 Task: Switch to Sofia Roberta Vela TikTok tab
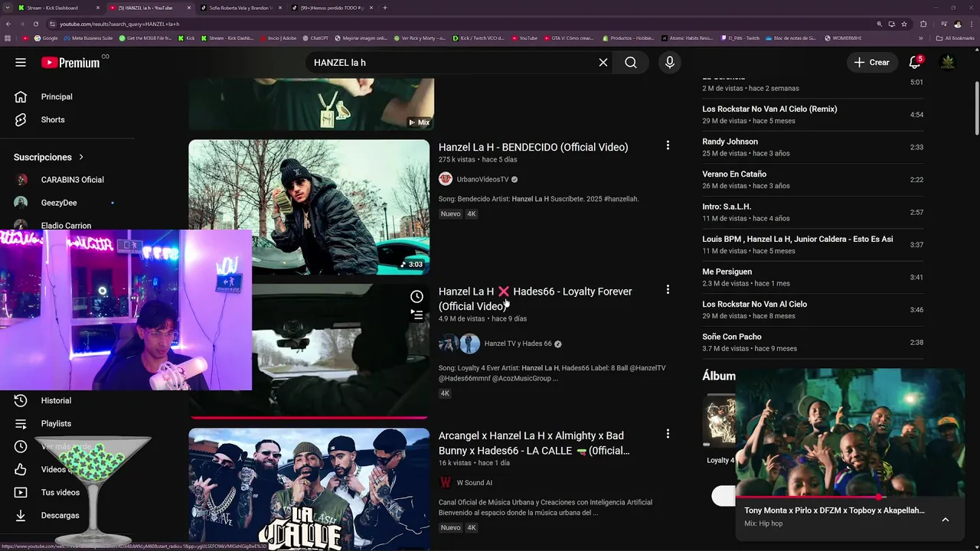pos(240,8)
